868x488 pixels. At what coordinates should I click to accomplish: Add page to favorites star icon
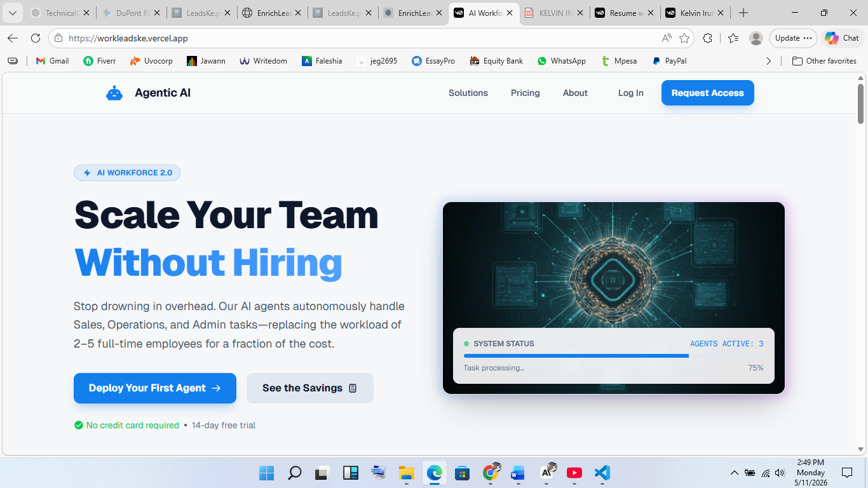click(684, 38)
